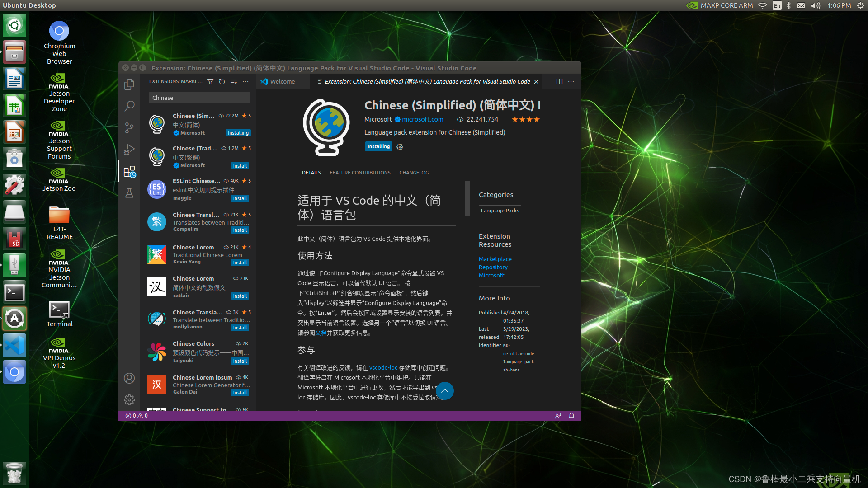Open the notifications bell in status bar
868x488 pixels.
(x=571, y=416)
